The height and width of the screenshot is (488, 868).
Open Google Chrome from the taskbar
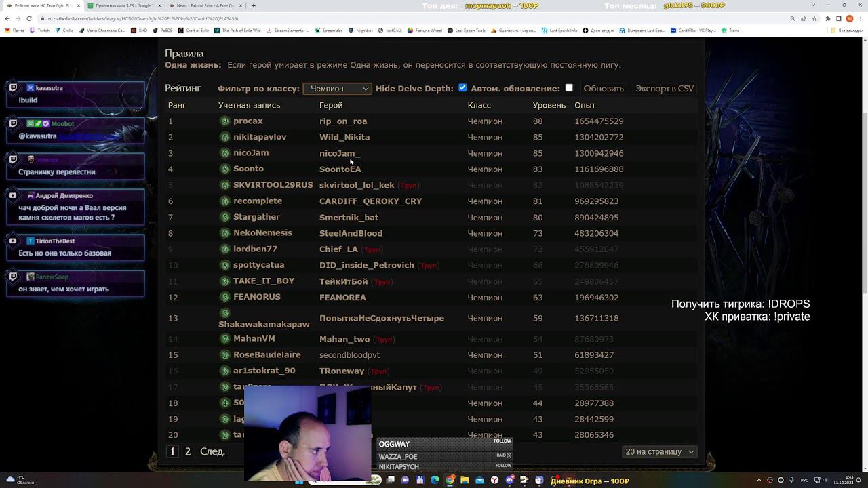pyautogui.click(x=450, y=480)
